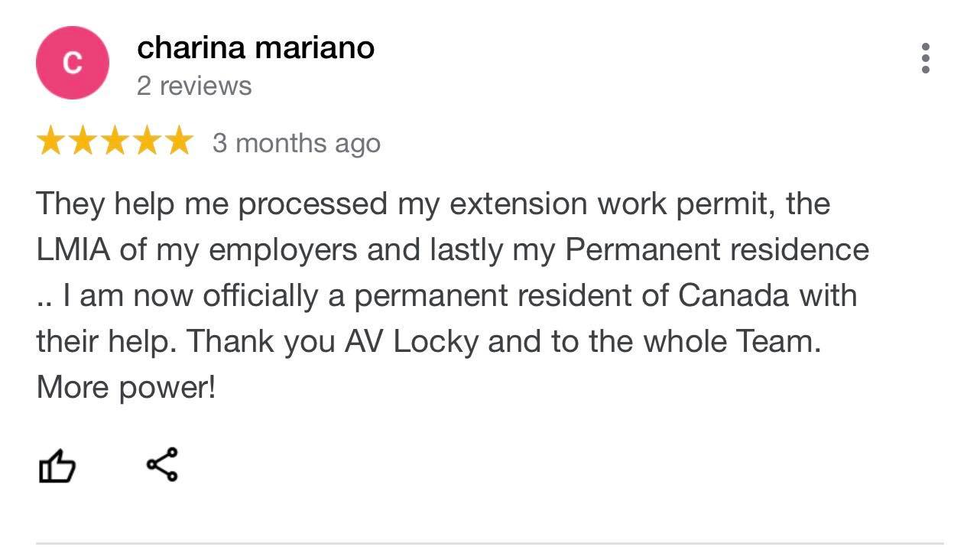Share this review via the share icon

tap(162, 464)
